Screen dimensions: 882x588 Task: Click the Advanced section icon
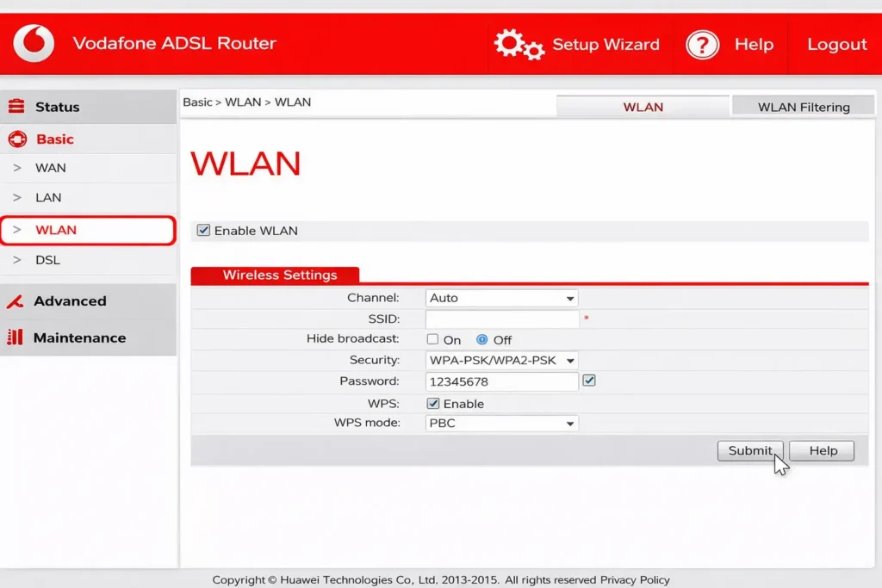click(15, 301)
